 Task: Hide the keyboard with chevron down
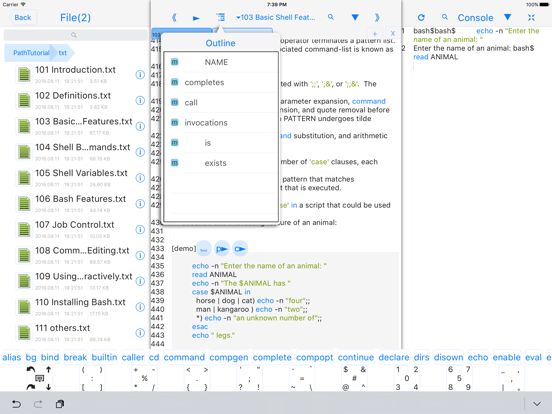(537, 404)
